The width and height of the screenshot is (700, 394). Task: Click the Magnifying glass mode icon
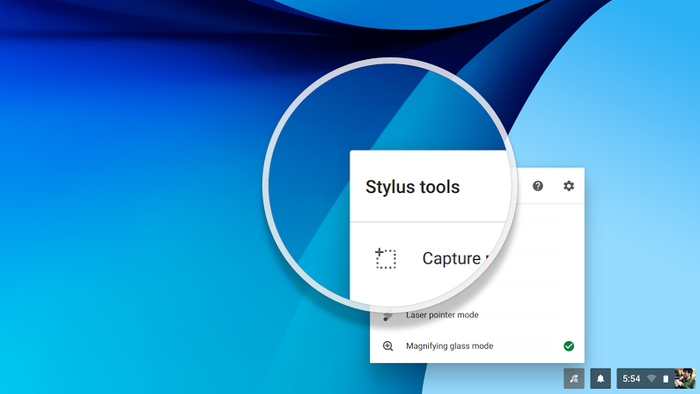(x=388, y=346)
